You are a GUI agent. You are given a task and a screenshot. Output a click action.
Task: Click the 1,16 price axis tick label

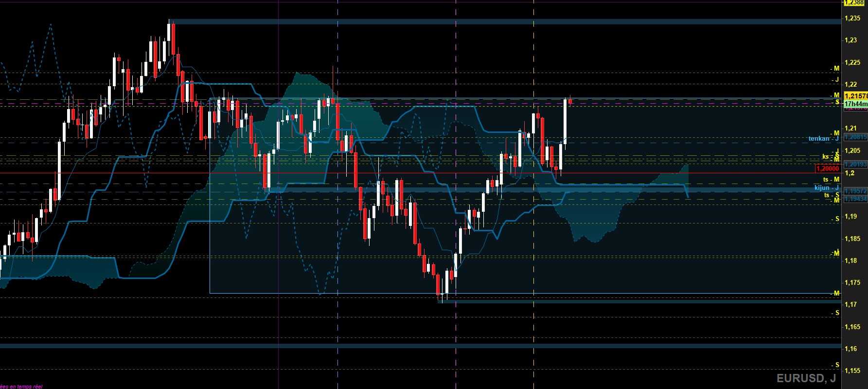click(x=851, y=349)
